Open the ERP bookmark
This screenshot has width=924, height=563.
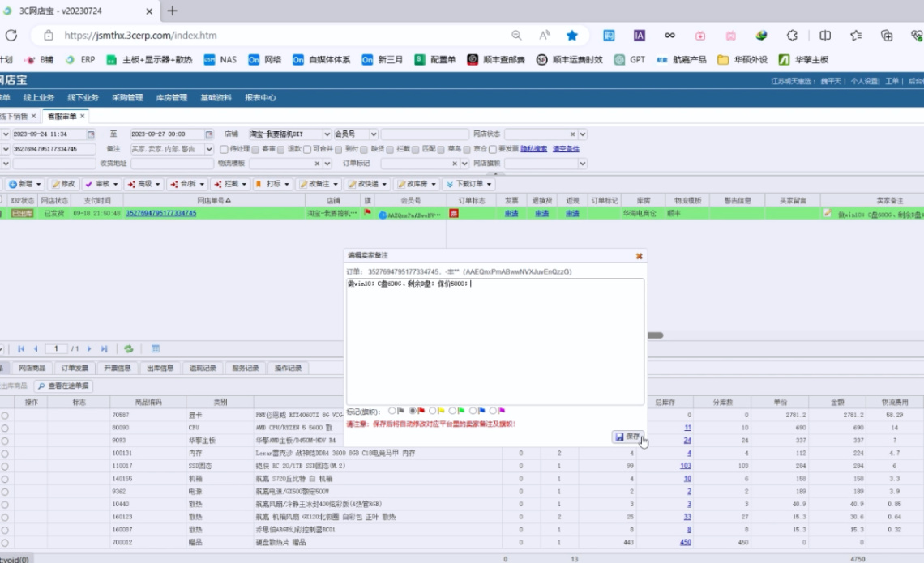pos(81,59)
